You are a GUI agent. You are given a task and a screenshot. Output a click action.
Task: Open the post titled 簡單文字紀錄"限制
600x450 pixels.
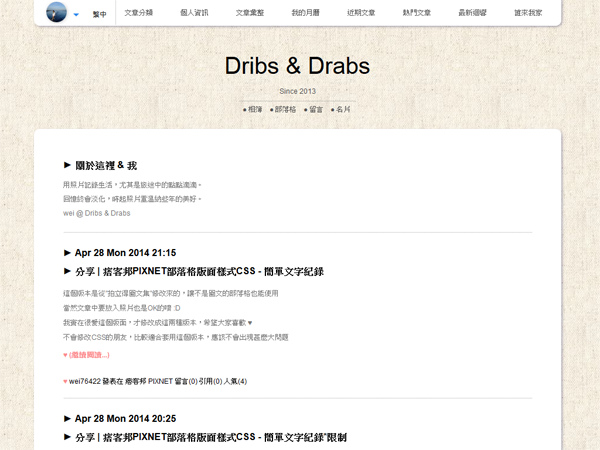pos(211,437)
